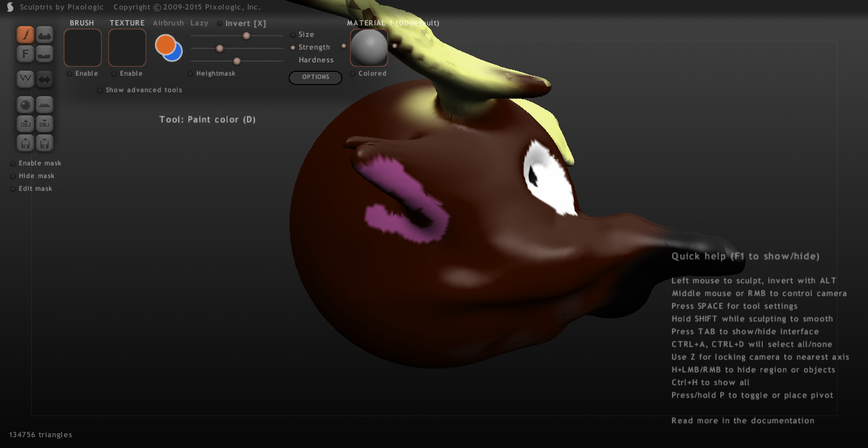This screenshot has height=448, width=868.
Task: Enable the mask option
Action: pyautogui.click(x=13, y=164)
